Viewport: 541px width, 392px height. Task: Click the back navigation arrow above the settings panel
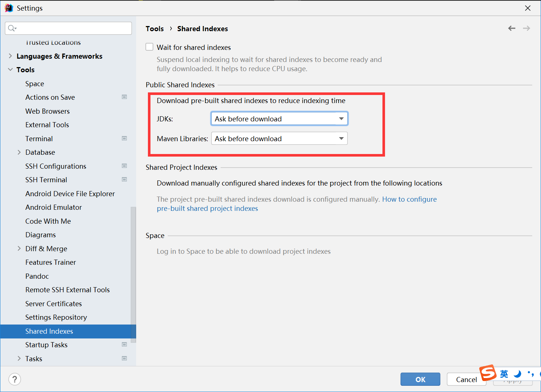pos(512,28)
